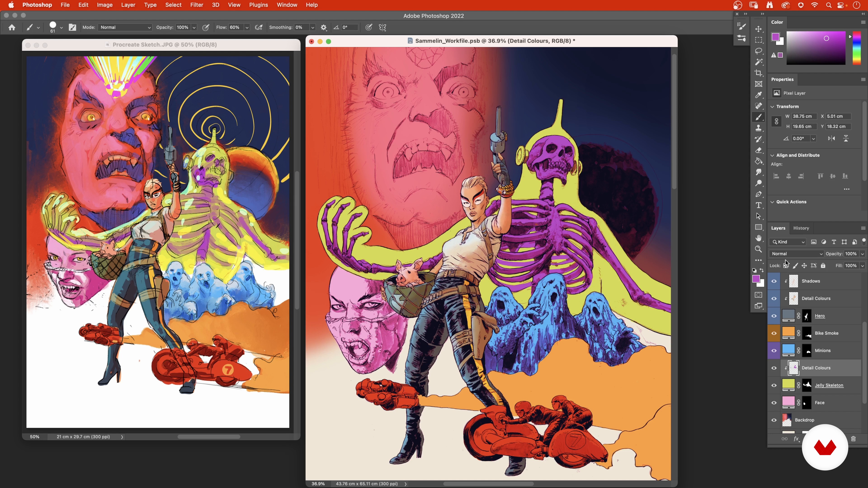868x488 pixels.
Task: Swap foreground and background colors
Action: click(762, 270)
